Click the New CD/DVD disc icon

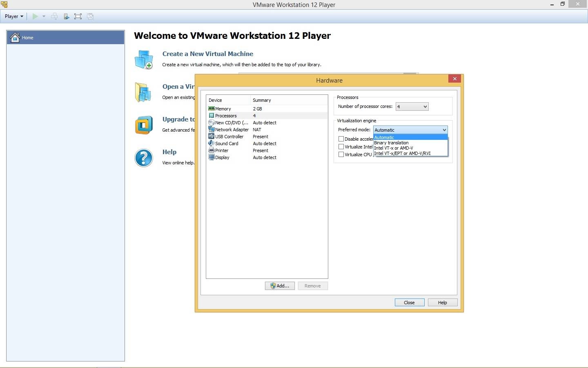(x=211, y=122)
